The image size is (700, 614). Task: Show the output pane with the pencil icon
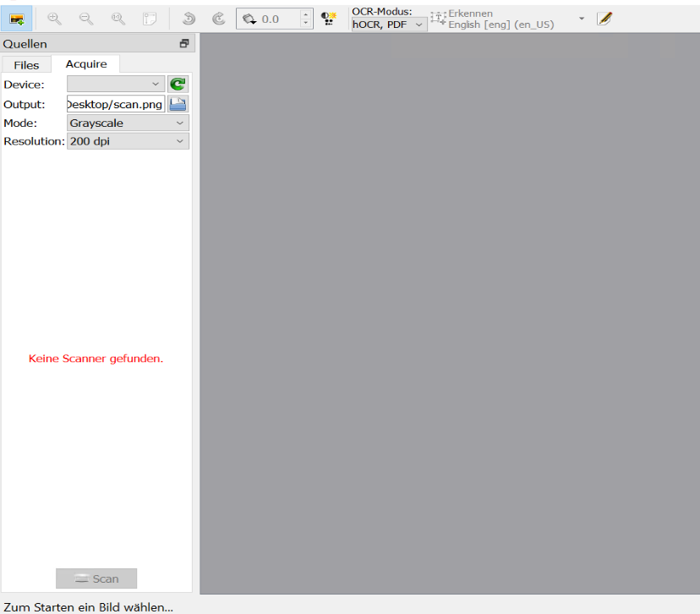604,18
